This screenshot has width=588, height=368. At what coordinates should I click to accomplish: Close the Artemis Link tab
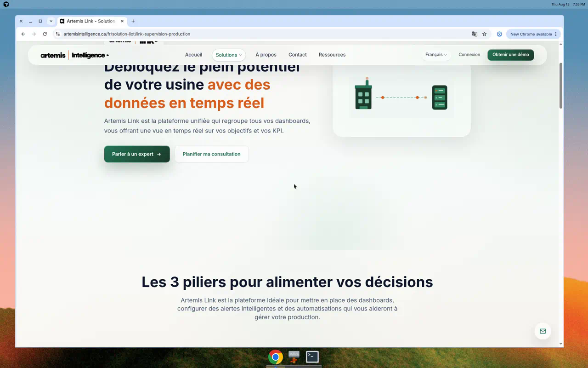pos(122,21)
